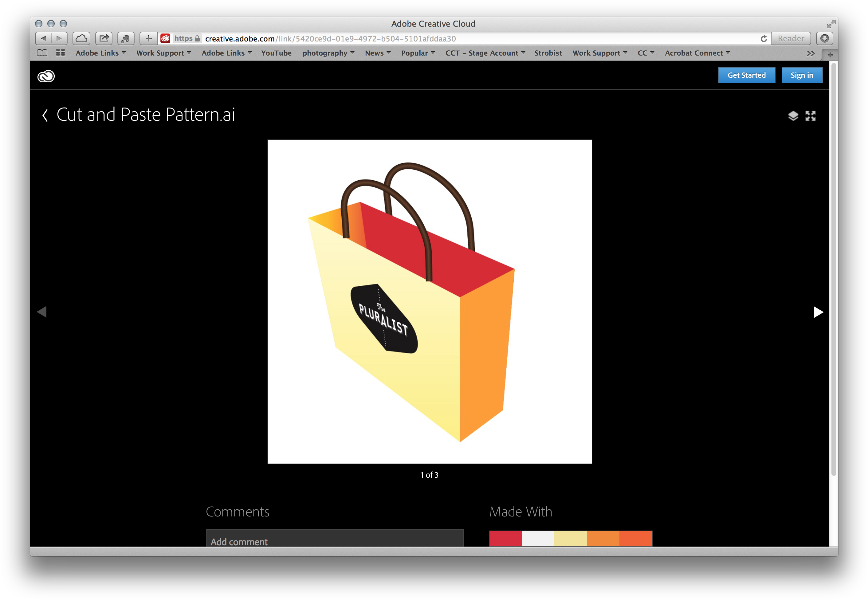Image resolution: width=868 pixels, height=600 pixels.
Task: Open the Safari share icon
Action: pyautogui.click(x=104, y=38)
